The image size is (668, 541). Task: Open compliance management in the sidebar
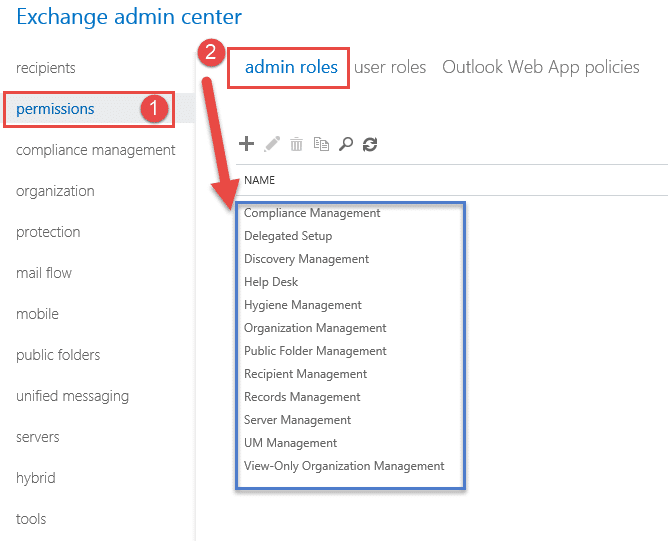[95, 150]
